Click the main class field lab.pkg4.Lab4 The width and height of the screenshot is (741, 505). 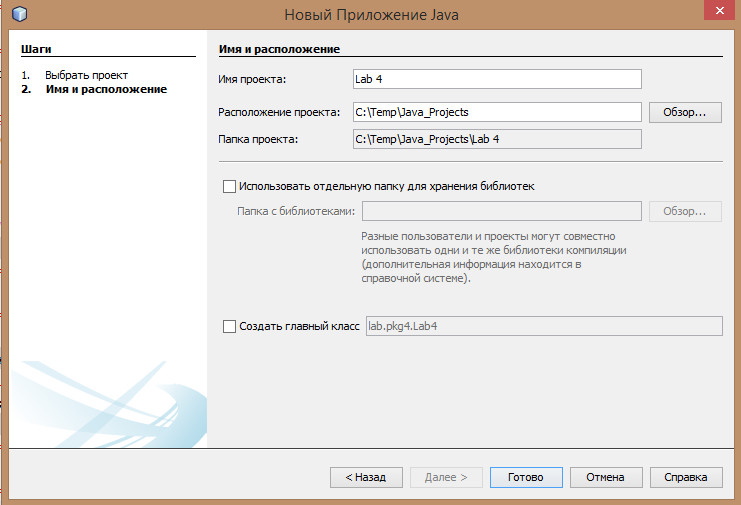(544, 326)
